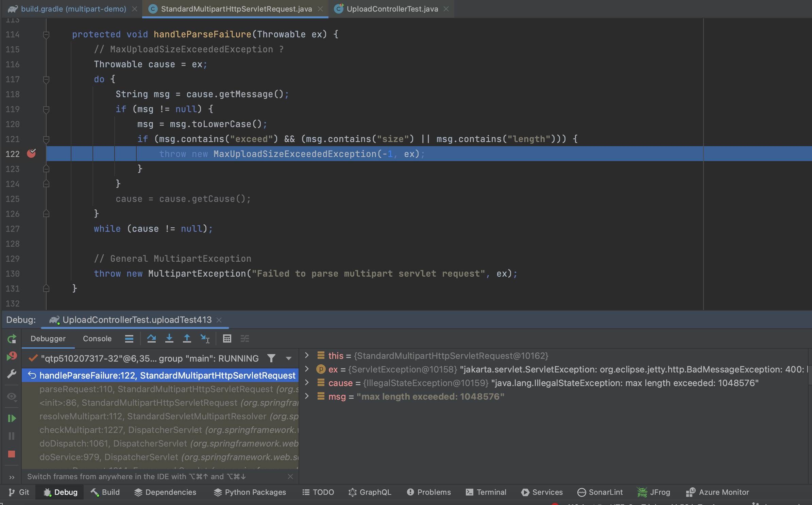
Task: Select doService:979 stack frame
Action: (160, 457)
